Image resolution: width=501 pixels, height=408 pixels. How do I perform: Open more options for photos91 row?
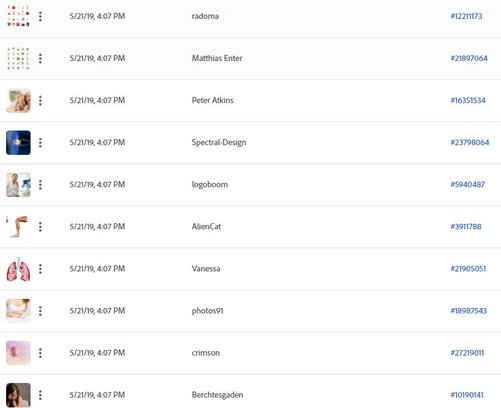pyautogui.click(x=40, y=311)
